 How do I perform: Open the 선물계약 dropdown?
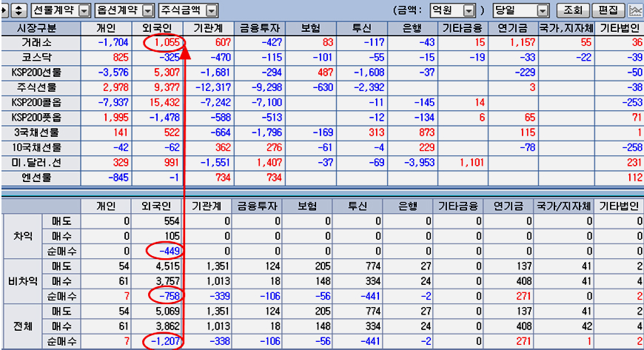click(84, 10)
